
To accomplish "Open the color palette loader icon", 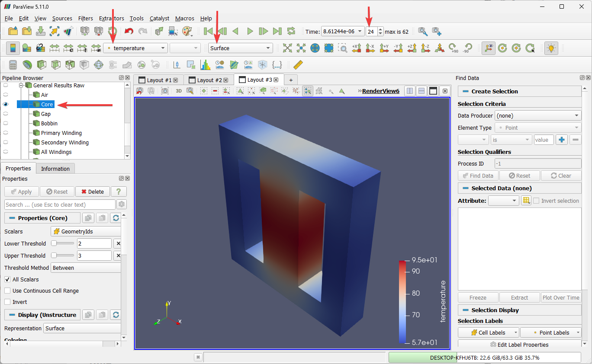I will pos(187,31).
